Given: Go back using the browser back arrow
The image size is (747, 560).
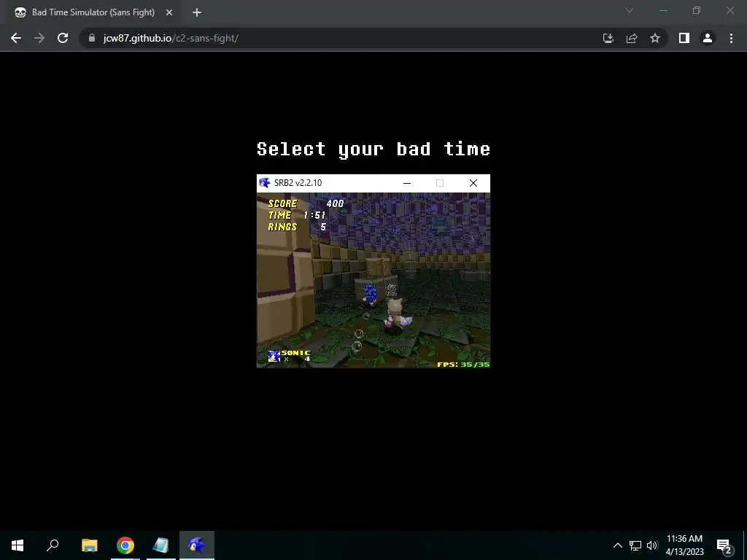Looking at the screenshot, I should click(16, 38).
